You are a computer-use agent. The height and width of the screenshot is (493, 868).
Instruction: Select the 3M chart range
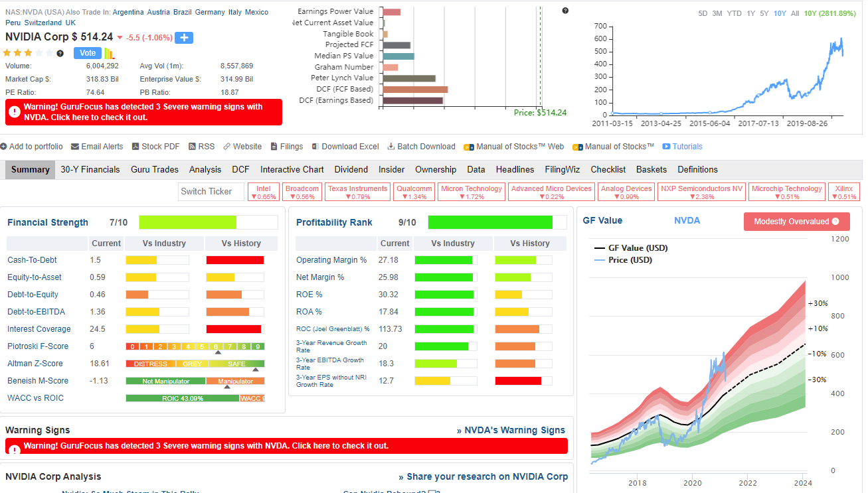tap(717, 13)
